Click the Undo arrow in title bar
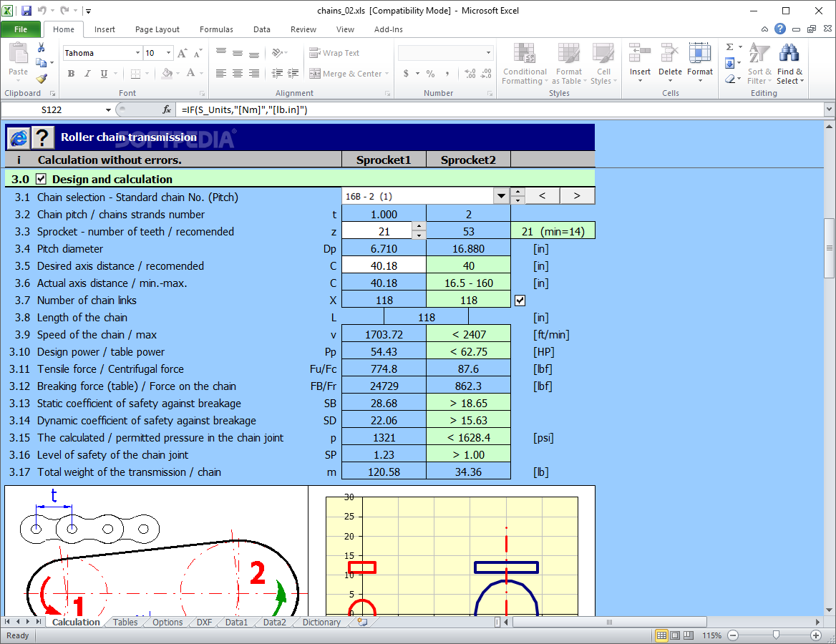Image resolution: width=836 pixels, height=644 pixels. point(42,10)
